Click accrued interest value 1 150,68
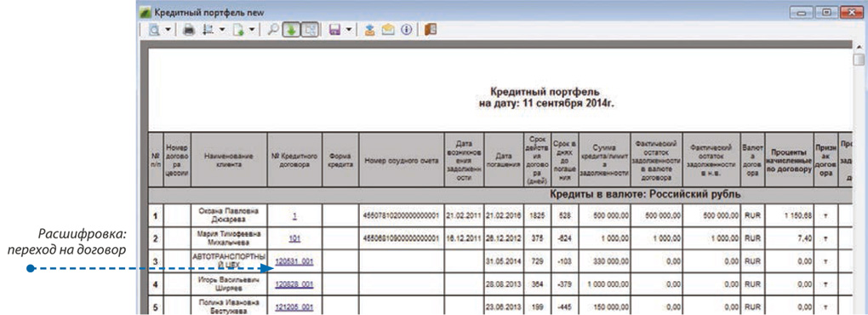 pyautogui.click(x=798, y=216)
